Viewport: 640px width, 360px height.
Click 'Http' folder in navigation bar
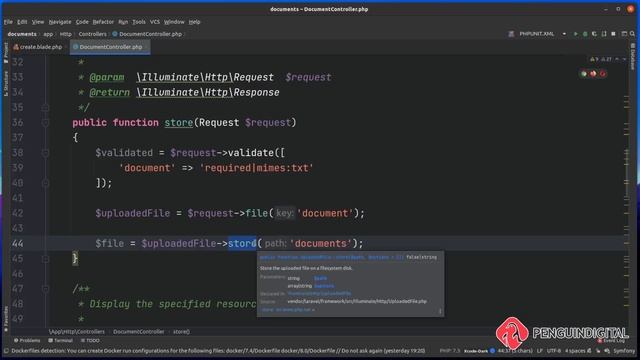pyautogui.click(x=65, y=34)
